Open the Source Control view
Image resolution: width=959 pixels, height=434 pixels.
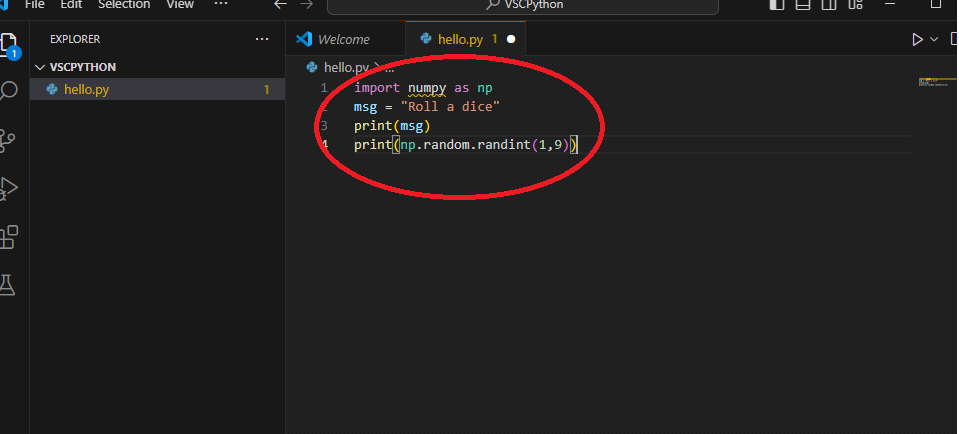(x=10, y=139)
